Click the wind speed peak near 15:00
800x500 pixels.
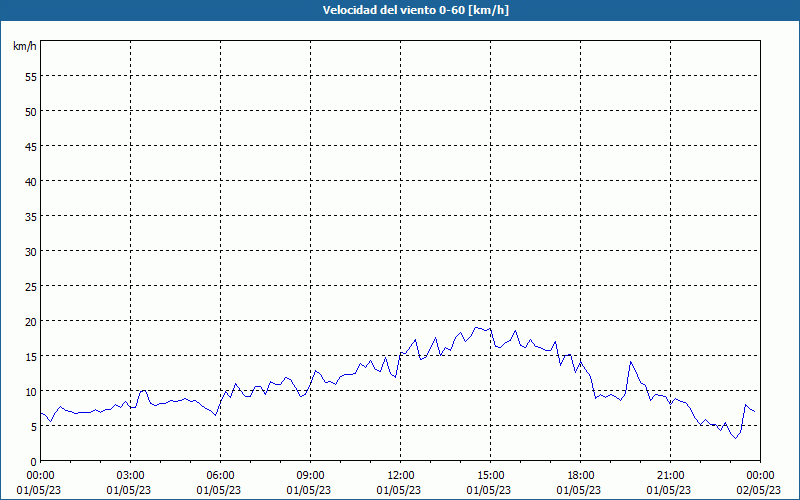[x=476, y=328]
